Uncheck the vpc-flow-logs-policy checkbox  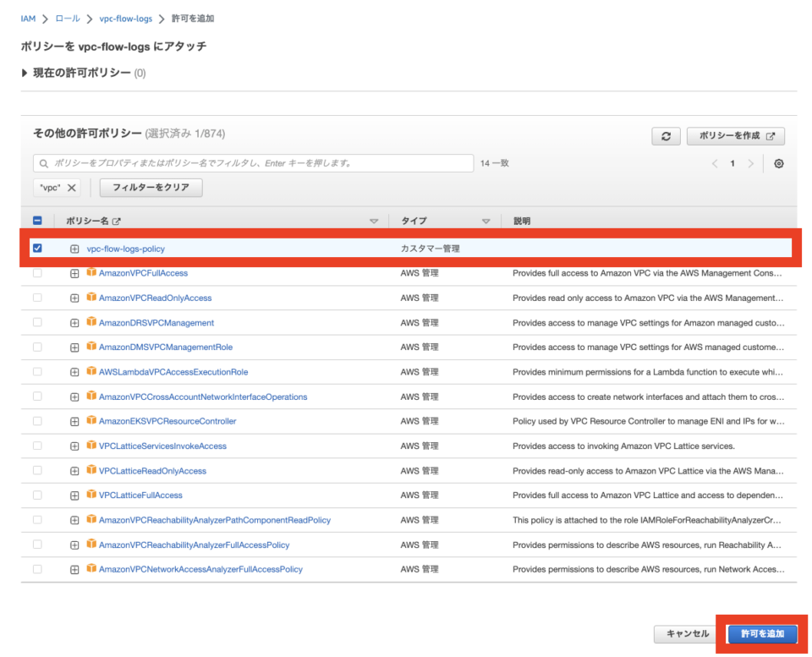point(36,248)
